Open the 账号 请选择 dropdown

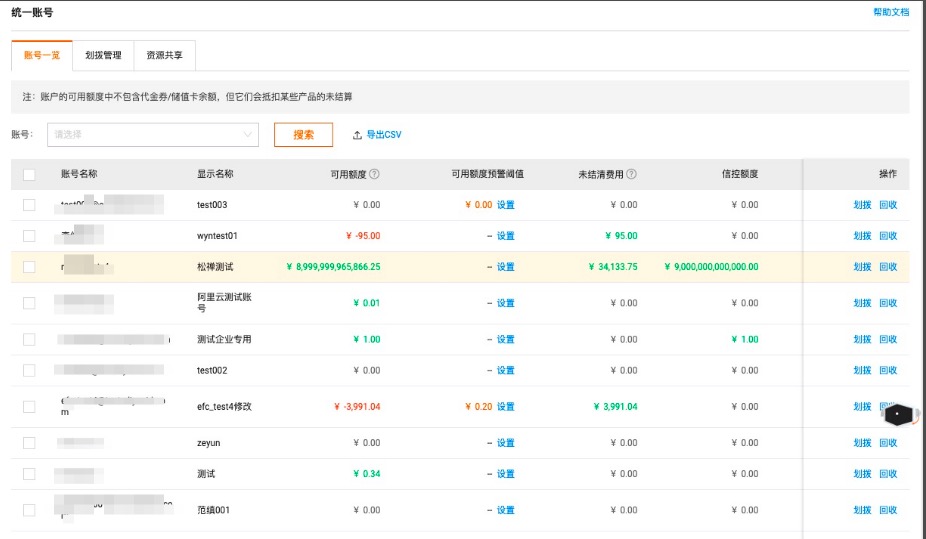[153, 135]
